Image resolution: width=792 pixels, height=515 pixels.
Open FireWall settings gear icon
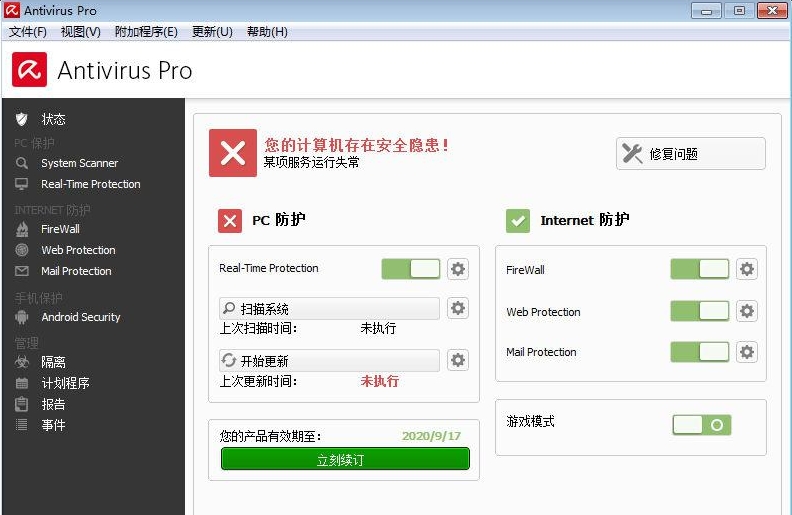click(747, 269)
